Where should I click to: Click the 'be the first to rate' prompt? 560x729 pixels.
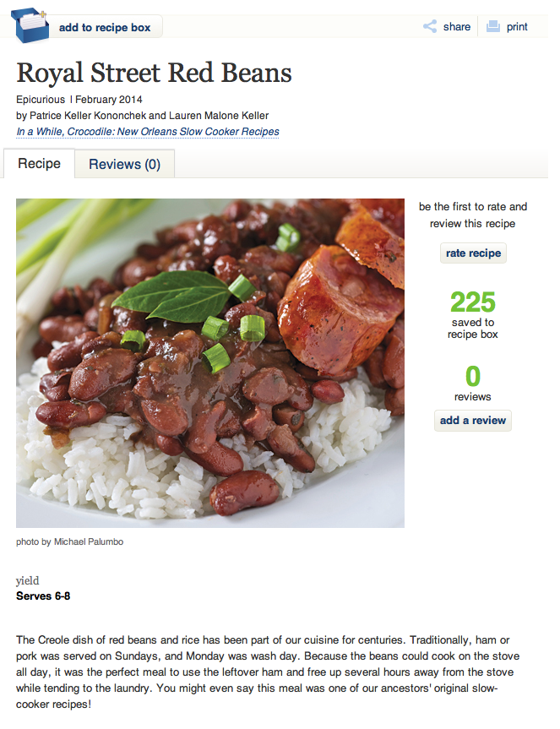[473, 215]
